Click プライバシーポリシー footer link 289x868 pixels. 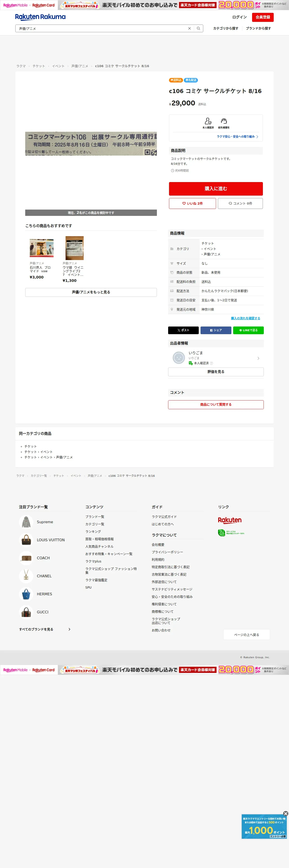[167, 552]
